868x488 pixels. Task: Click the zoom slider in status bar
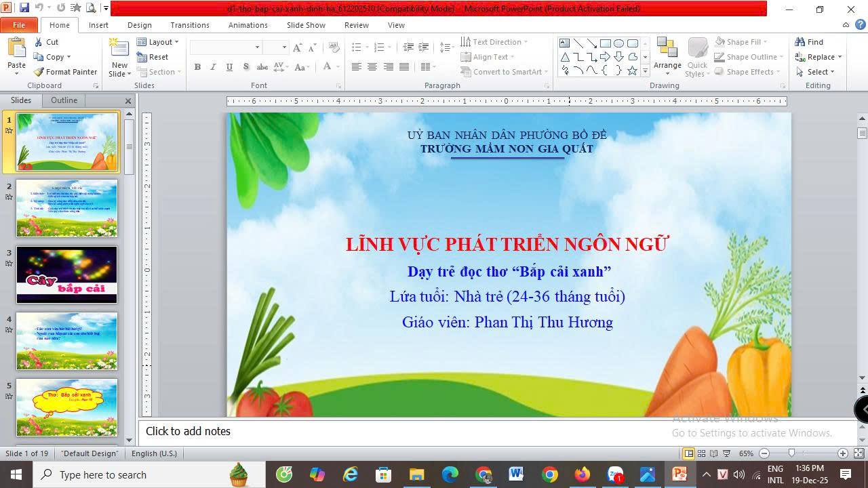(x=791, y=453)
